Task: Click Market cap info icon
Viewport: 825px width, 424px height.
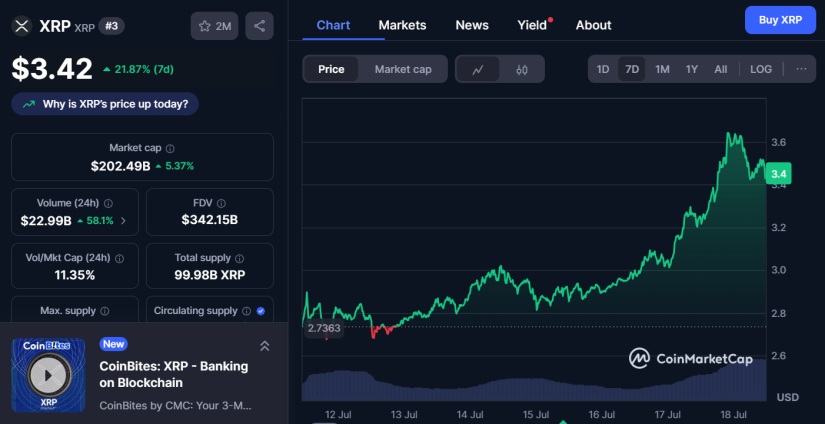Action: [x=170, y=149]
